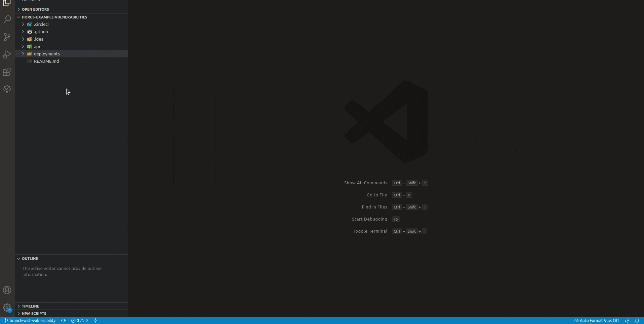Open the Manage gear menu

coord(7,308)
